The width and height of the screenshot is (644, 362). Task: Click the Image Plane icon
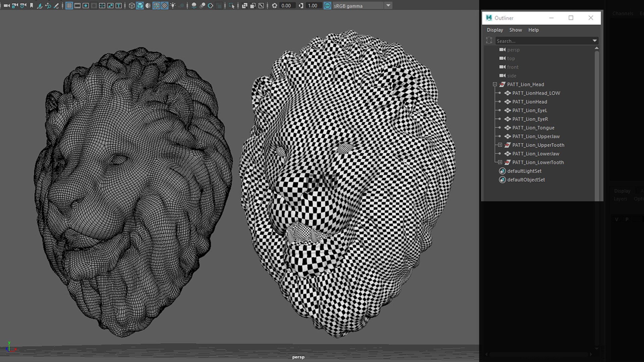click(x=39, y=6)
